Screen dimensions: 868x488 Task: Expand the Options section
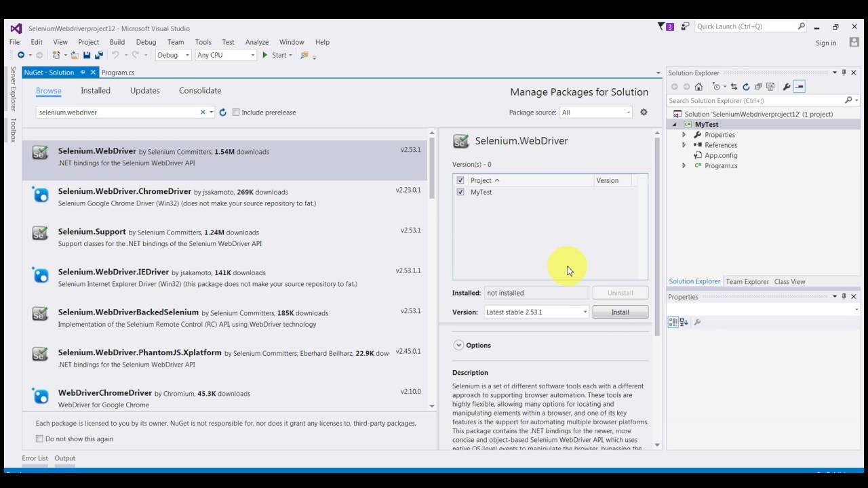pyautogui.click(x=458, y=345)
